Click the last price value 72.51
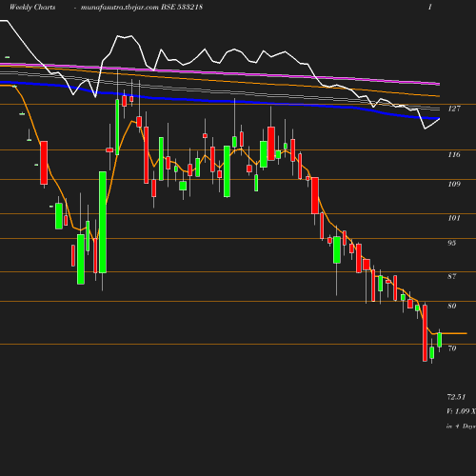 456,397
